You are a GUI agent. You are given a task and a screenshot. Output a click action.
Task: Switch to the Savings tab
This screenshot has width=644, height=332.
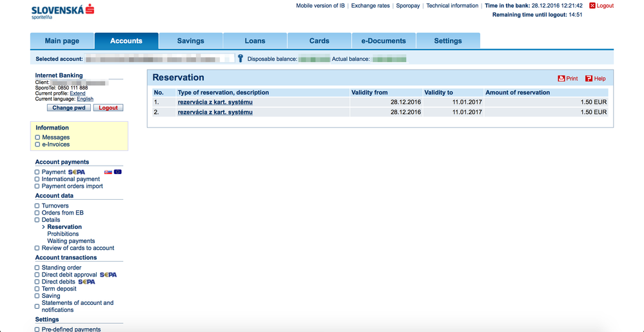pos(191,41)
